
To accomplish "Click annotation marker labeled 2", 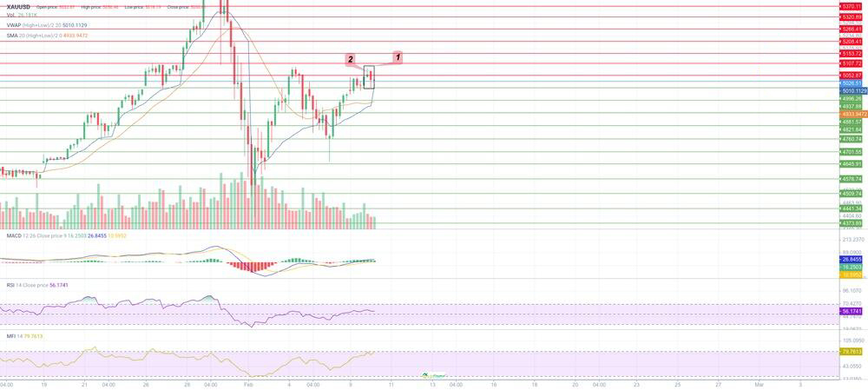I will [350, 60].
